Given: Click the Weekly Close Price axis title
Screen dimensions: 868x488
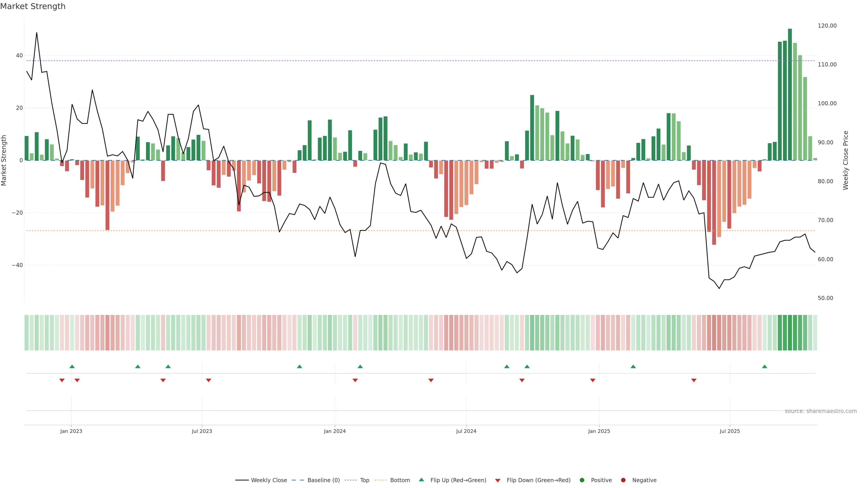Looking at the screenshot, I should click(846, 160).
